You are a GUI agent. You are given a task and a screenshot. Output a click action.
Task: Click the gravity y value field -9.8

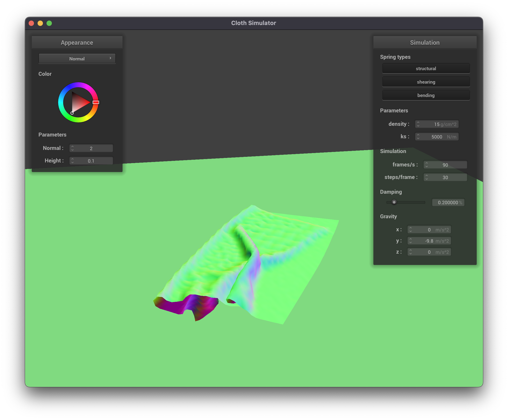tap(429, 241)
